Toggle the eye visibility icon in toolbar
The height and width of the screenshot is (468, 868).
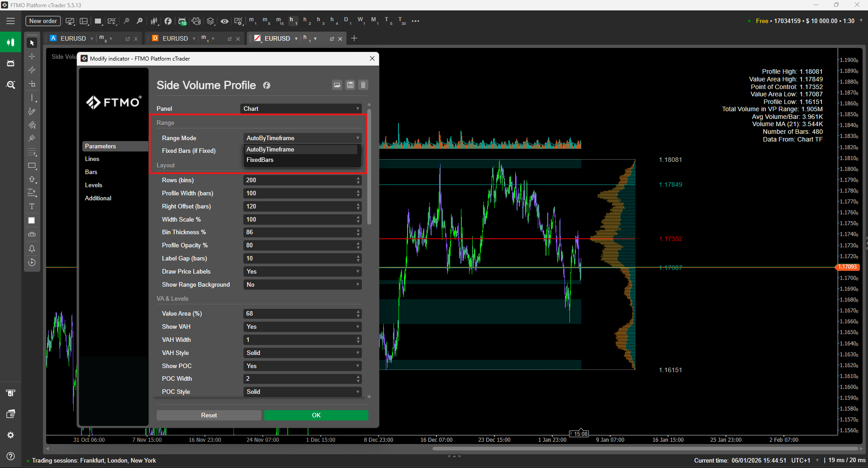tap(224, 21)
